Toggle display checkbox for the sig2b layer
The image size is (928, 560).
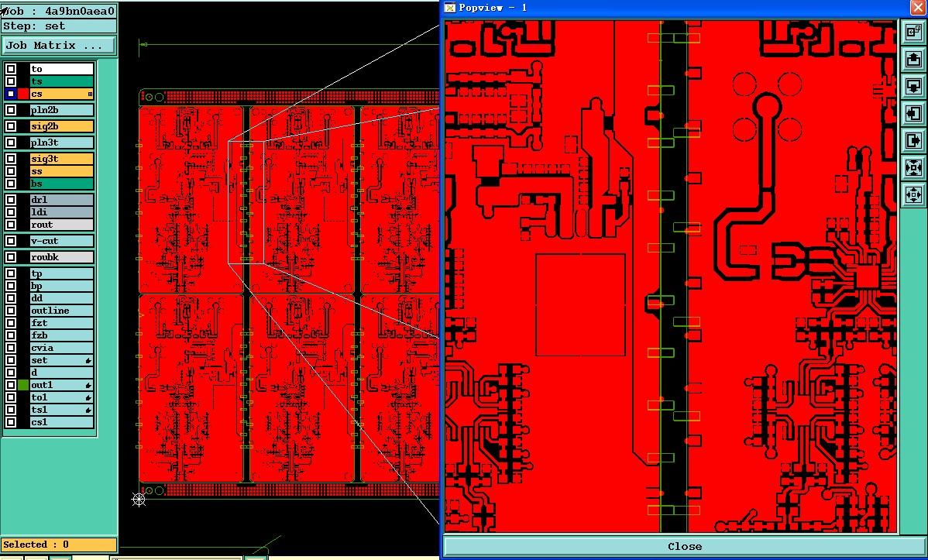coord(11,126)
